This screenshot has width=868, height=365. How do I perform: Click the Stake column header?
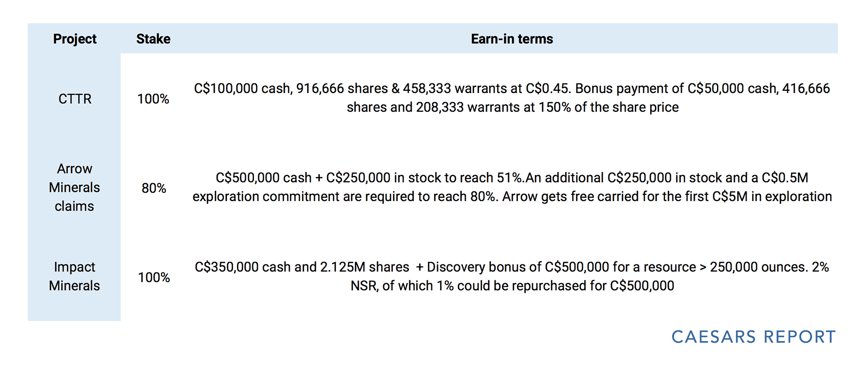click(153, 39)
